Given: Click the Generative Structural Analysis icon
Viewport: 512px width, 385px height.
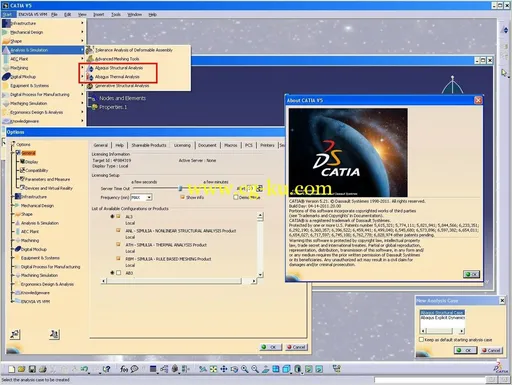Looking at the screenshot, I should tap(90, 86).
